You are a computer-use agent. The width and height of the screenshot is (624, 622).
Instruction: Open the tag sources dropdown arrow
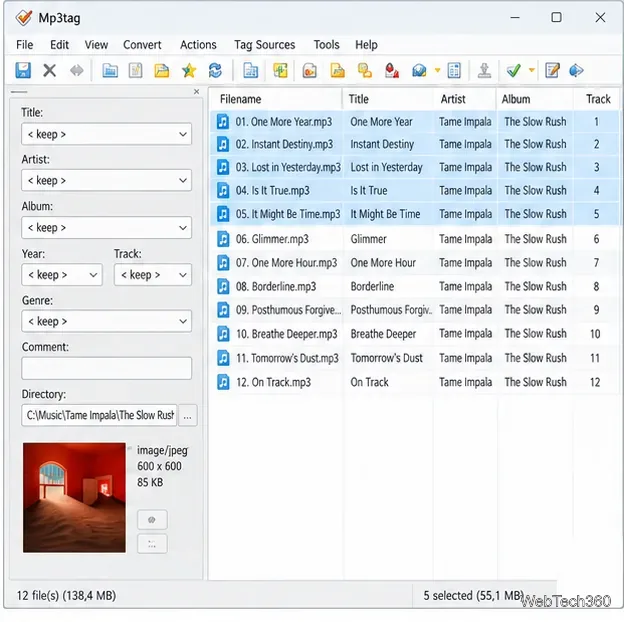437,70
